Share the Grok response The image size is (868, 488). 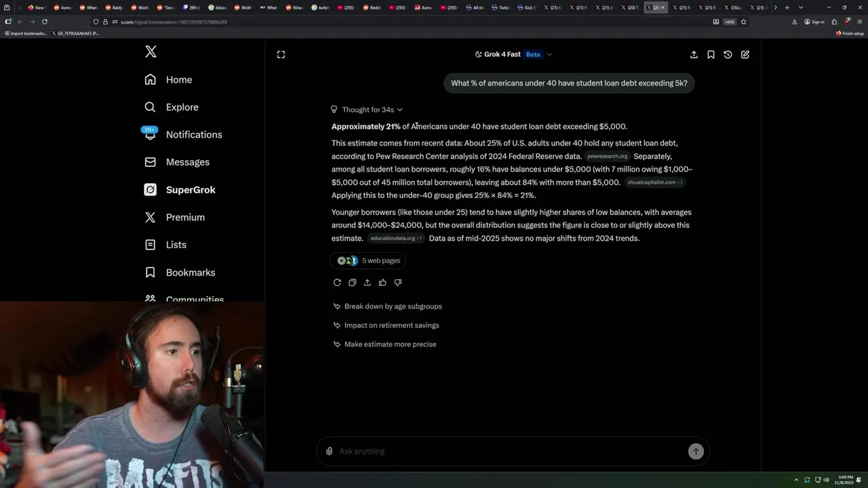(367, 283)
